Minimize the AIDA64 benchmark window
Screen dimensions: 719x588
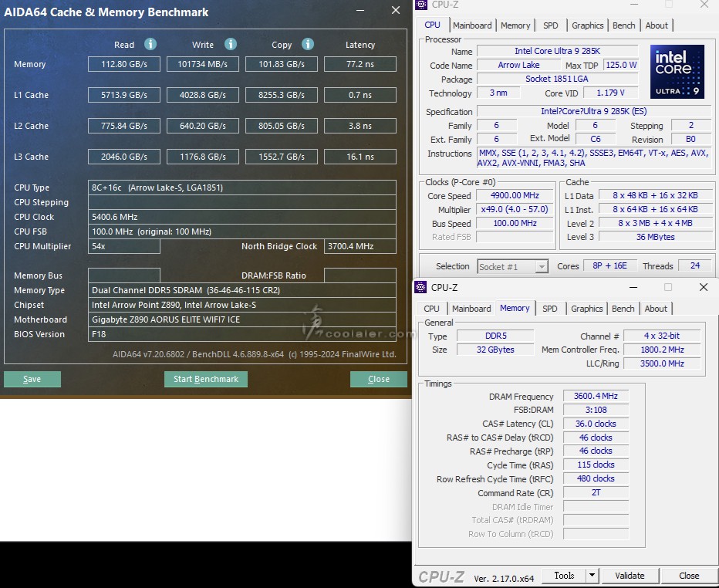tap(361, 12)
